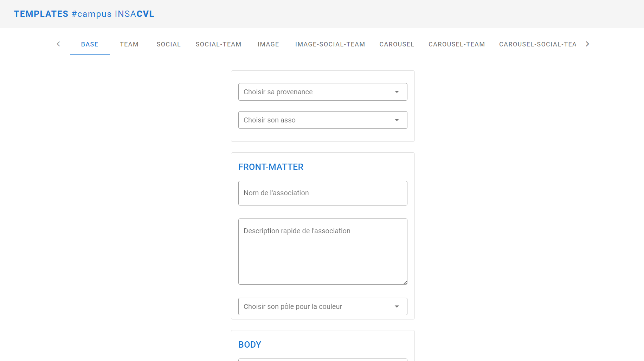Select the CAROUSEL-SOCIAL-TEA tab
This screenshot has height=361, width=644.
537,44
